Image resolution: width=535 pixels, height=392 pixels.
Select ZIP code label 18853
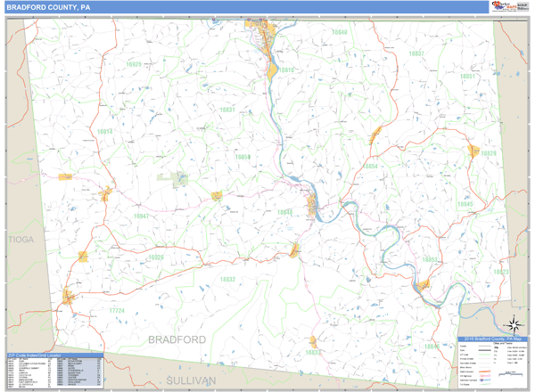point(430,260)
